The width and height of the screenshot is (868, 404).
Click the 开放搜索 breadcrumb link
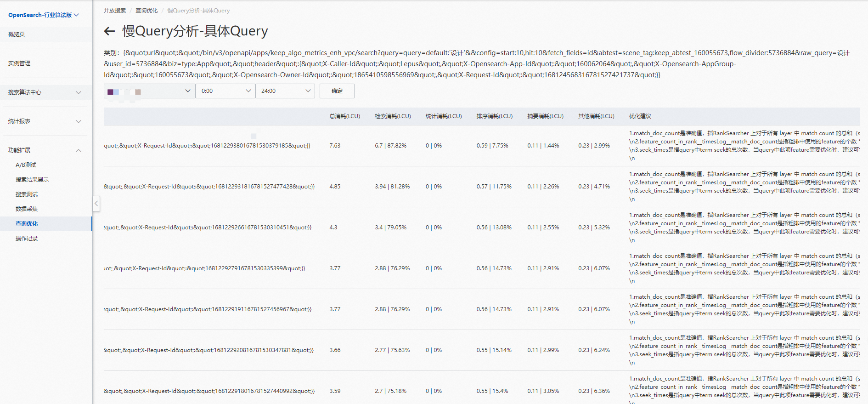coord(115,11)
